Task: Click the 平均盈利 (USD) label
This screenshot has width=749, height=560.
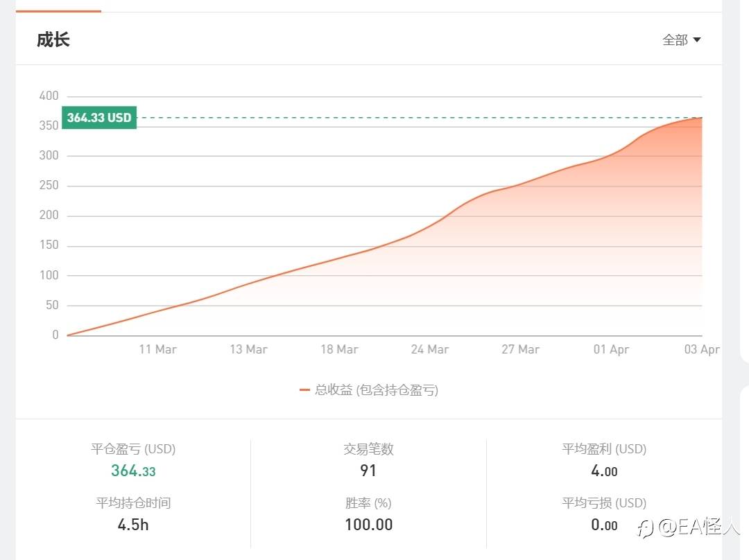Action: pos(604,449)
